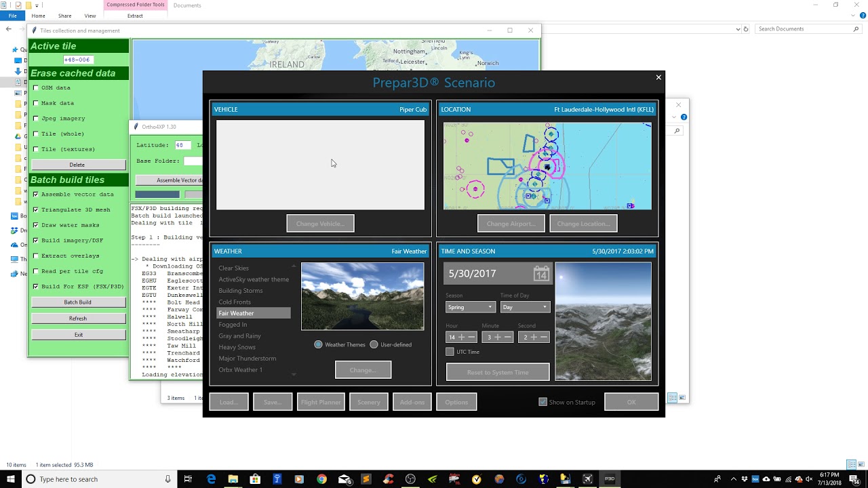Open the Mail app on taskbar
Viewport: 868px width, 488px height.
coord(344,479)
